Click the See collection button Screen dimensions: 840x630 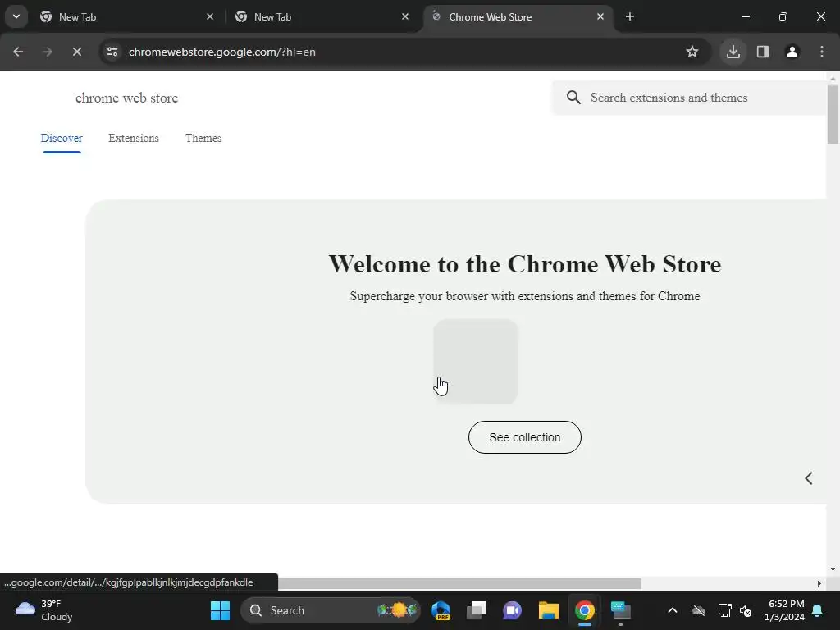coord(524,437)
